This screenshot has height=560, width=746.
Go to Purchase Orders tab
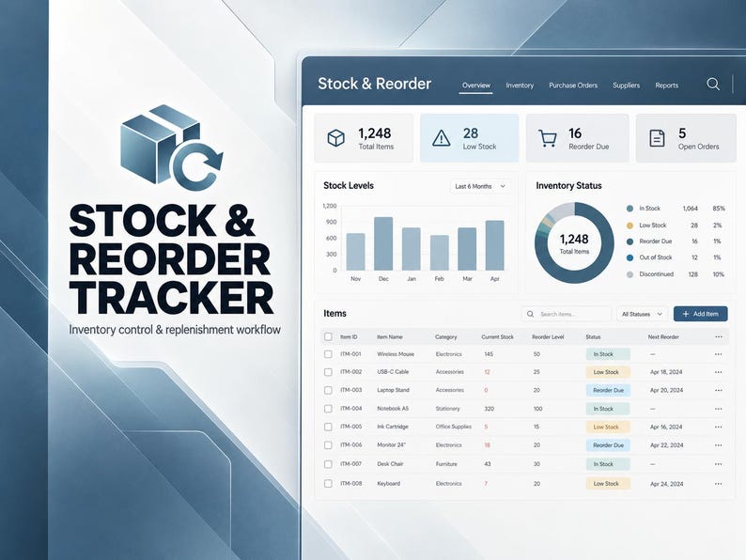pos(573,86)
